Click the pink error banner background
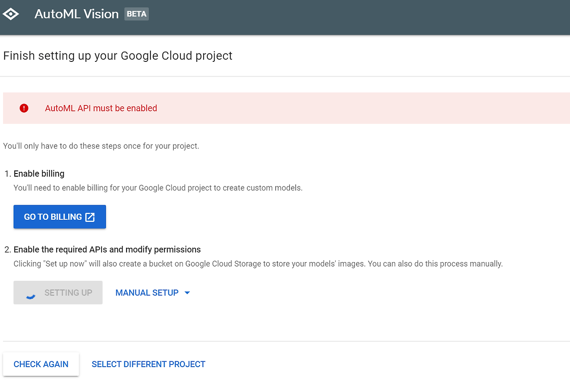Screen dimensions: 570x392 tap(356, 108)
